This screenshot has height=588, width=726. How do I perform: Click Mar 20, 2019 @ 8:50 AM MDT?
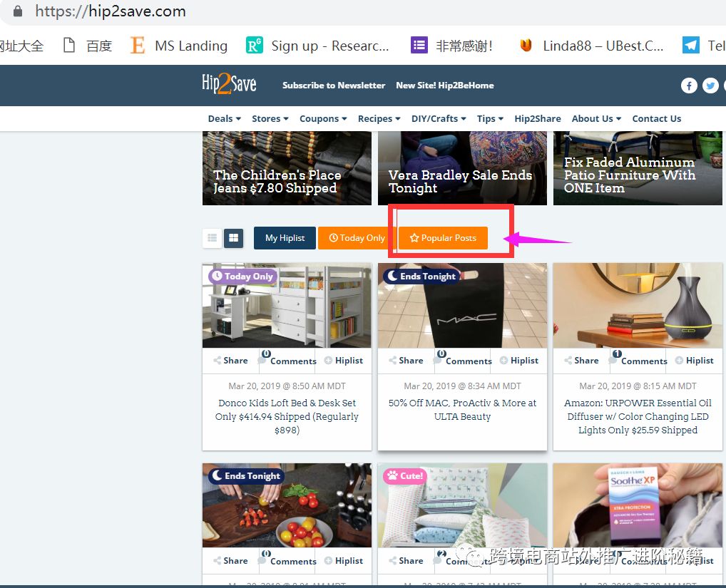coord(287,386)
